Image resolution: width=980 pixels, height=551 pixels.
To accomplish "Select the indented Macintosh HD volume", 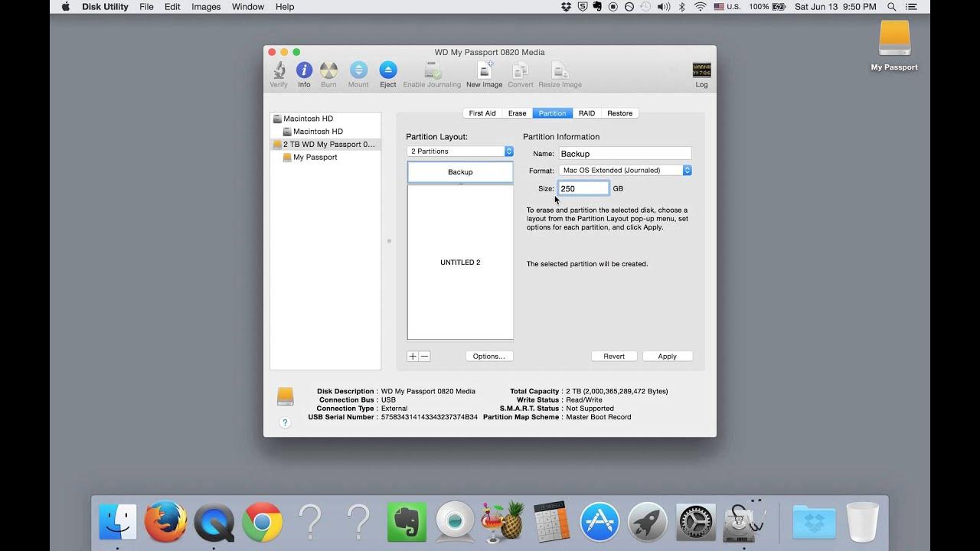I will pos(325,132).
